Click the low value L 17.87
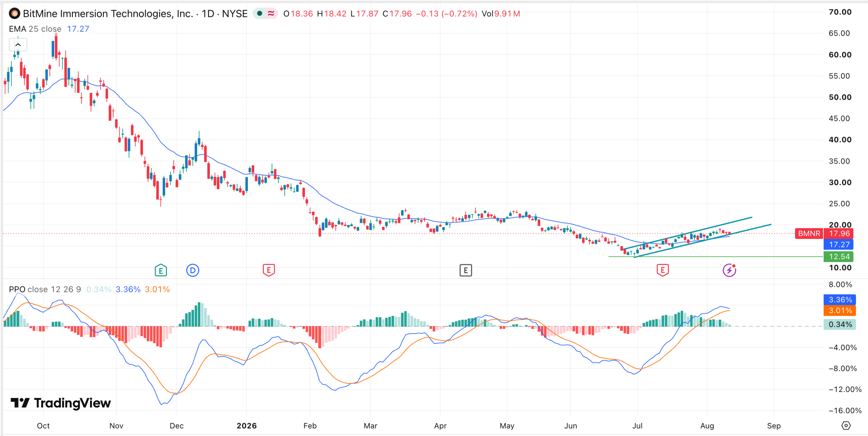The image size is (868, 436). pyautogui.click(x=364, y=14)
